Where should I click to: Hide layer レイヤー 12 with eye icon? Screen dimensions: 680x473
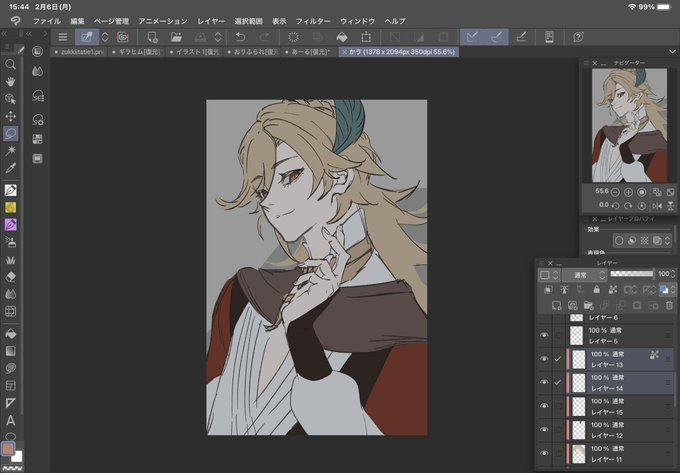[x=544, y=429]
